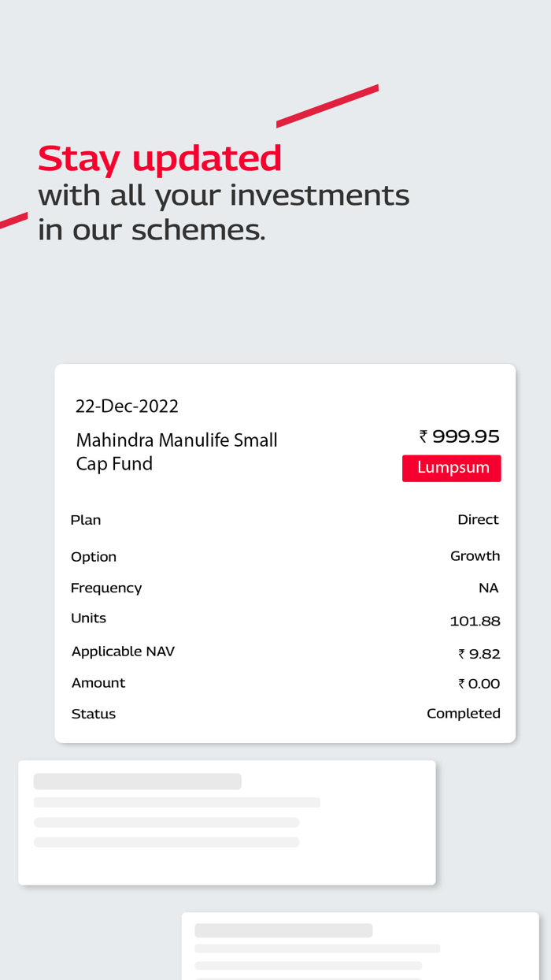The height and width of the screenshot is (980, 551).
Task: Click the Lumpsum badge
Action: 451,467
